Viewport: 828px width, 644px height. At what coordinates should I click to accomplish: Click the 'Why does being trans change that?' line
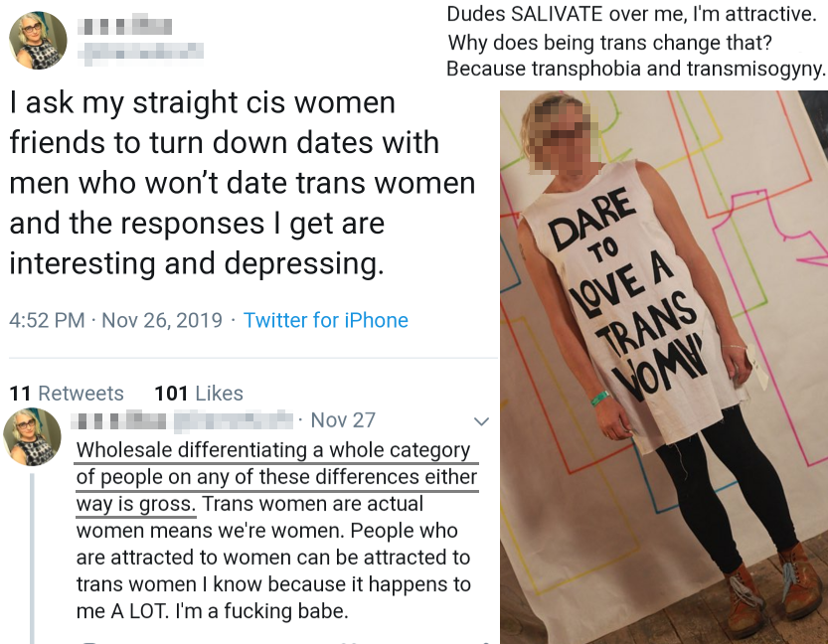point(610,43)
